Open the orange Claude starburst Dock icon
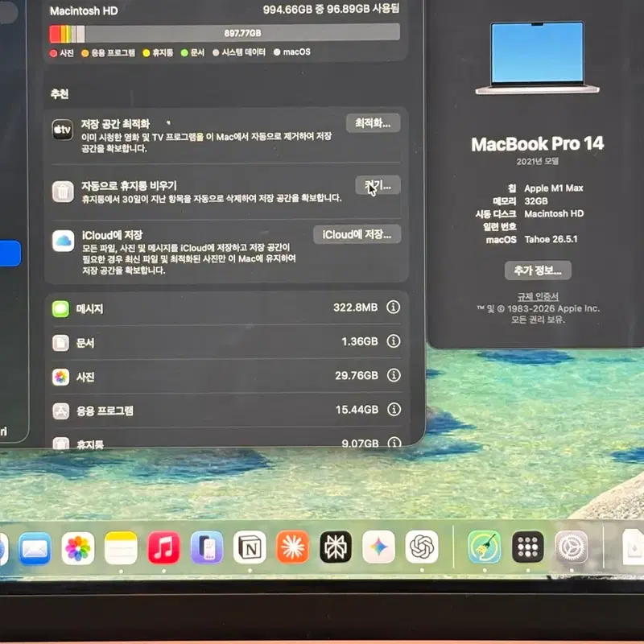Viewport: 644px width, 644px height. click(293, 547)
